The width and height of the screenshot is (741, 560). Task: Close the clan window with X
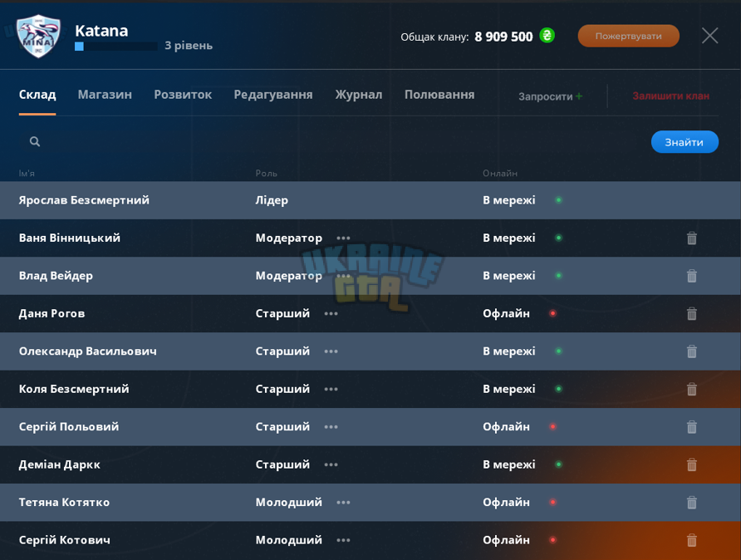point(709,36)
